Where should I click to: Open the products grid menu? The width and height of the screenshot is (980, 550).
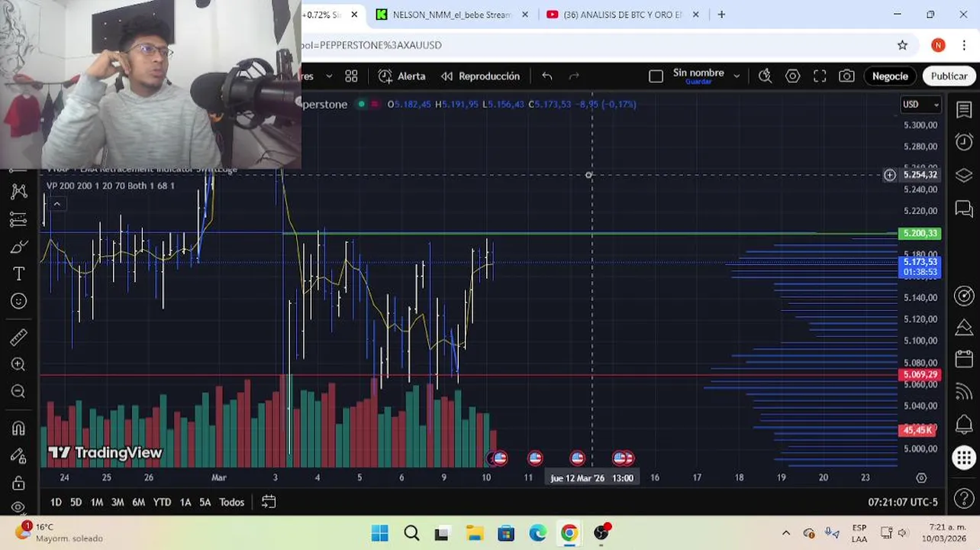964,458
